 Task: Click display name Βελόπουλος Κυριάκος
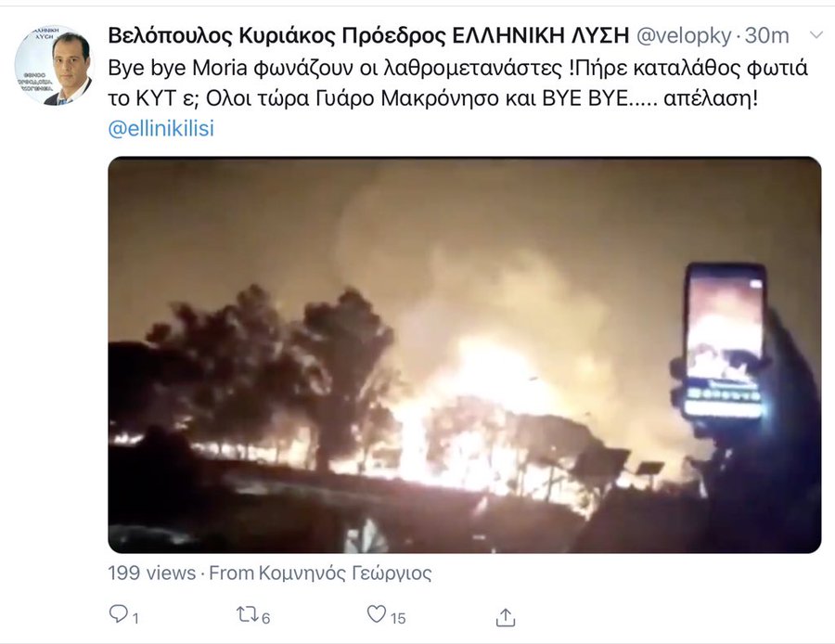pyautogui.click(x=222, y=35)
